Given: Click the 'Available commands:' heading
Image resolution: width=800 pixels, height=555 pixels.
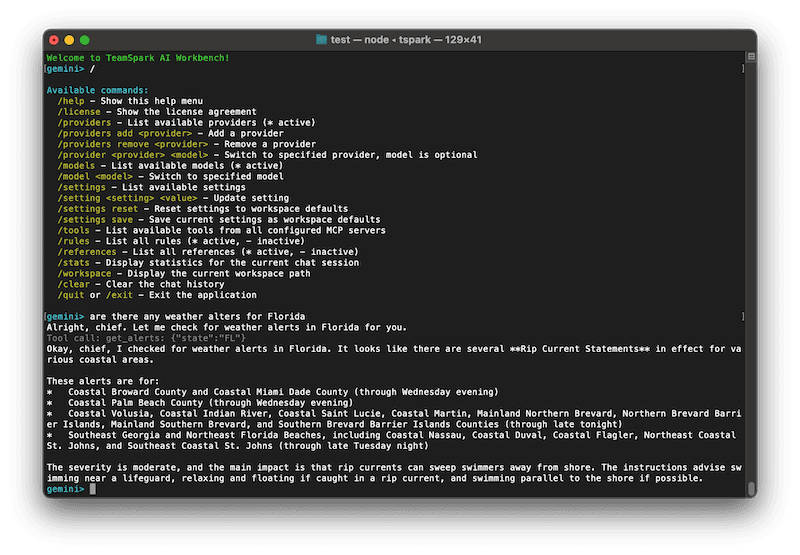Looking at the screenshot, I should click(97, 90).
